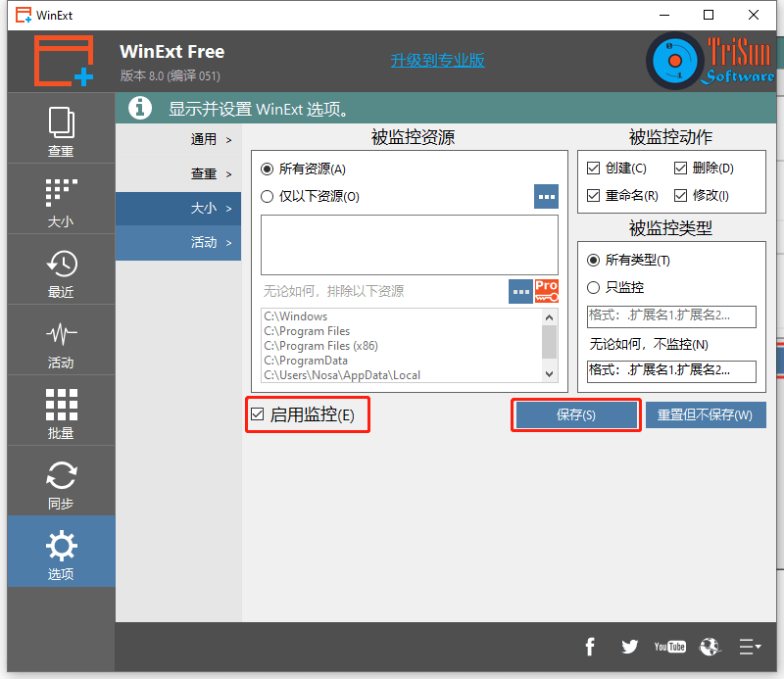Click the 重置但不保存(W) button
This screenshot has width=784, height=679.
706,414
